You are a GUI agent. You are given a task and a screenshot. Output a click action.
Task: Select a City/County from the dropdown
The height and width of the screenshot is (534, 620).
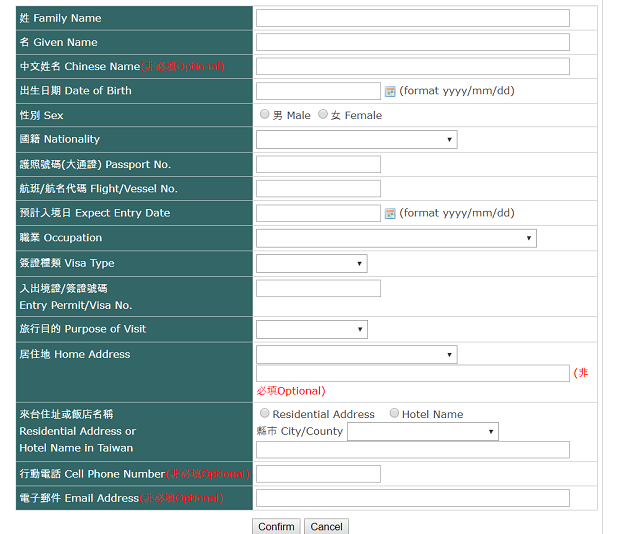(422, 432)
